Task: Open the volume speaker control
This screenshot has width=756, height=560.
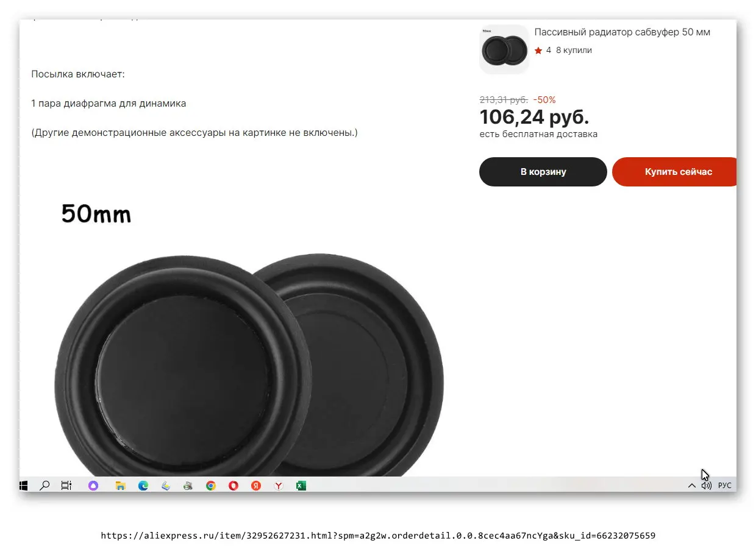Action: pyautogui.click(x=707, y=486)
